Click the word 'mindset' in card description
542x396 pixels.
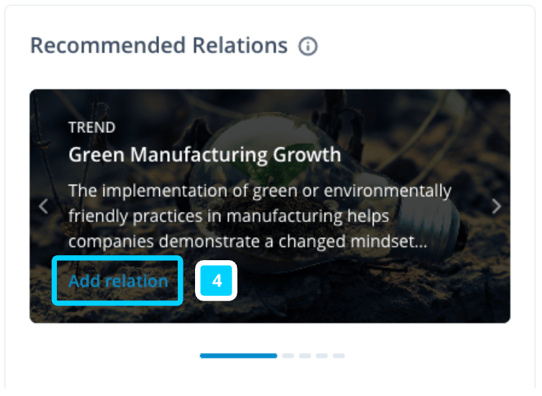pyautogui.click(x=381, y=241)
